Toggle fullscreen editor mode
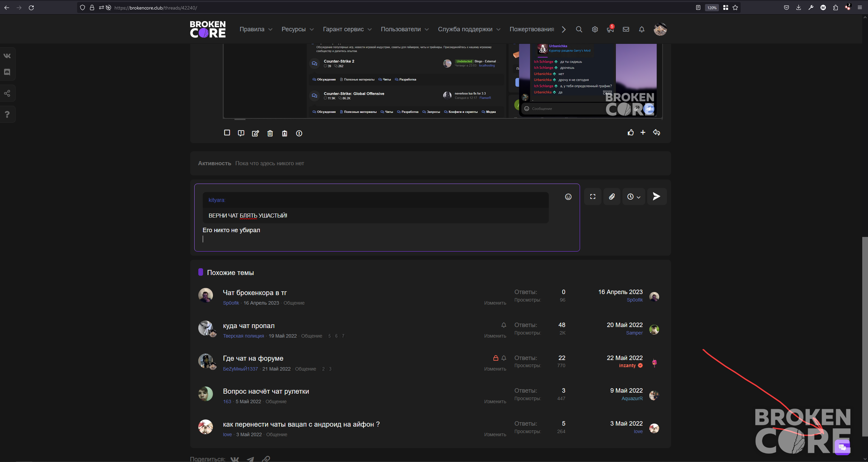This screenshot has width=868, height=462. pyautogui.click(x=593, y=196)
